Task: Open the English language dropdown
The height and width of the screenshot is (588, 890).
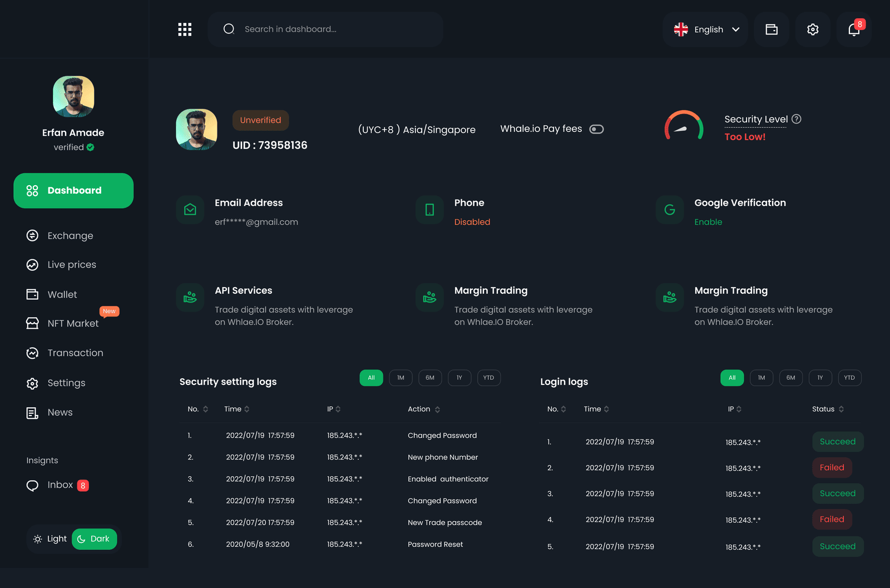Action: (705, 29)
